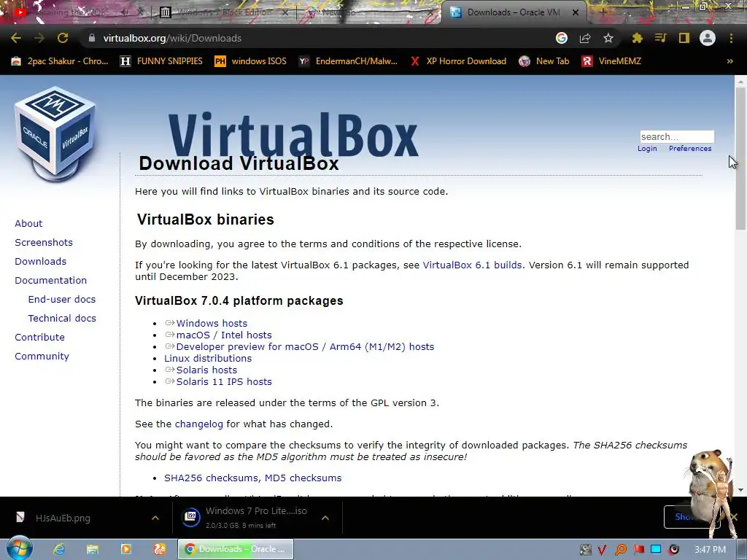
Task: Follow the VirtualBox 6.1 builds link
Action: coord(472,265)
